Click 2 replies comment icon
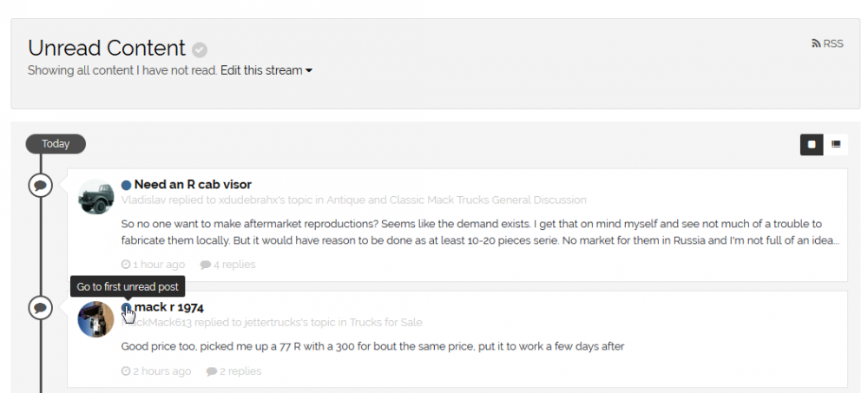868x393 pixels. coord(212,371)
